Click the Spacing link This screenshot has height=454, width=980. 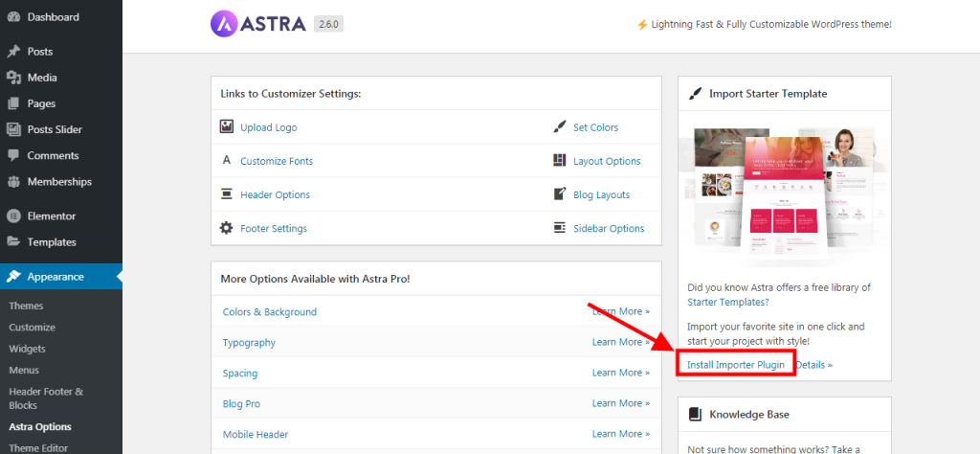pos(240,374)
